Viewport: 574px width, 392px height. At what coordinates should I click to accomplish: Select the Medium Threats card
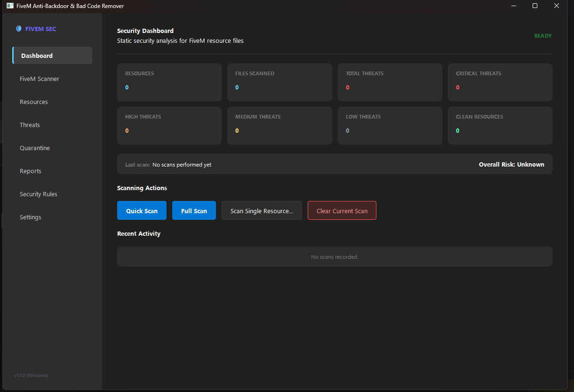pyautogui.click(x=279, y=126)
